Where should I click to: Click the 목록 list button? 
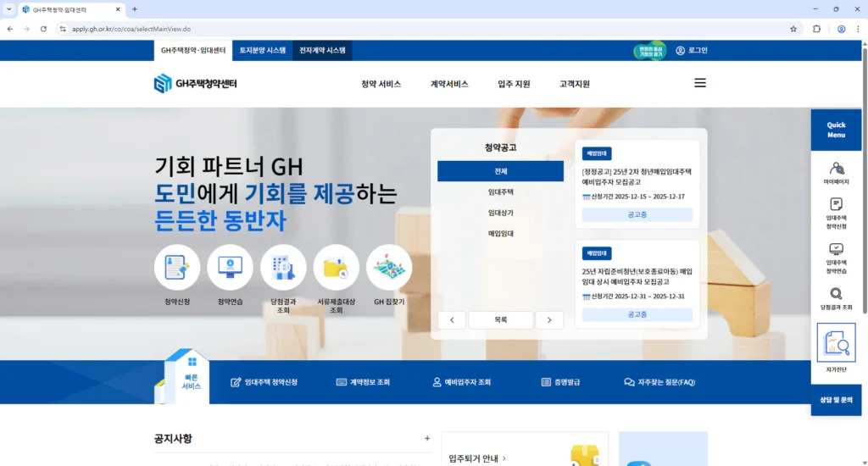click(500, 320)
